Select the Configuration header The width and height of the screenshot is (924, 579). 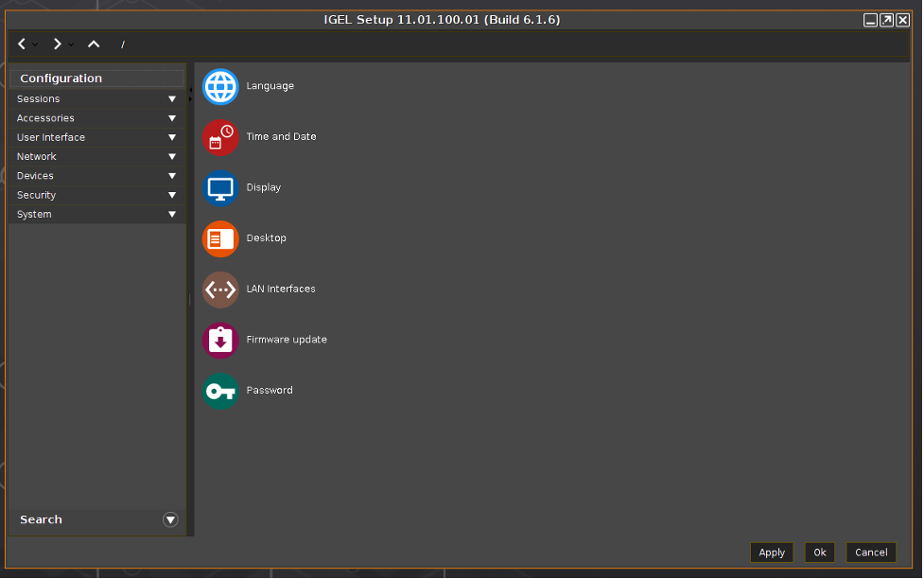click(x=96, y=79)
